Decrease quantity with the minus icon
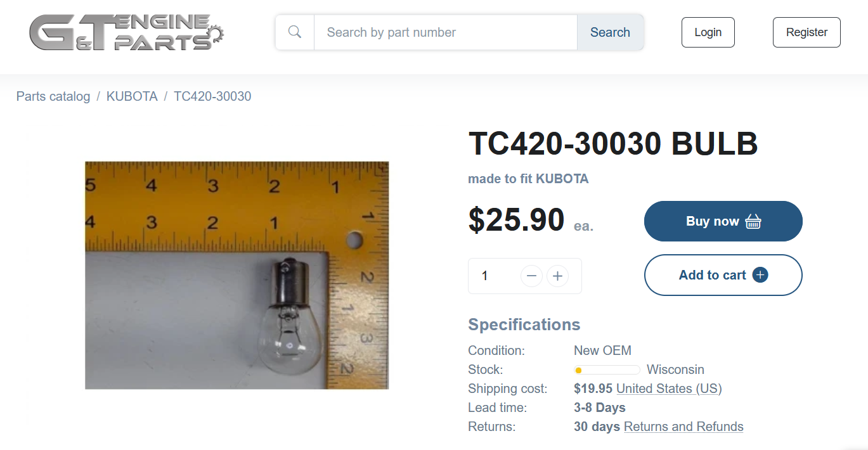 (531, 276)
